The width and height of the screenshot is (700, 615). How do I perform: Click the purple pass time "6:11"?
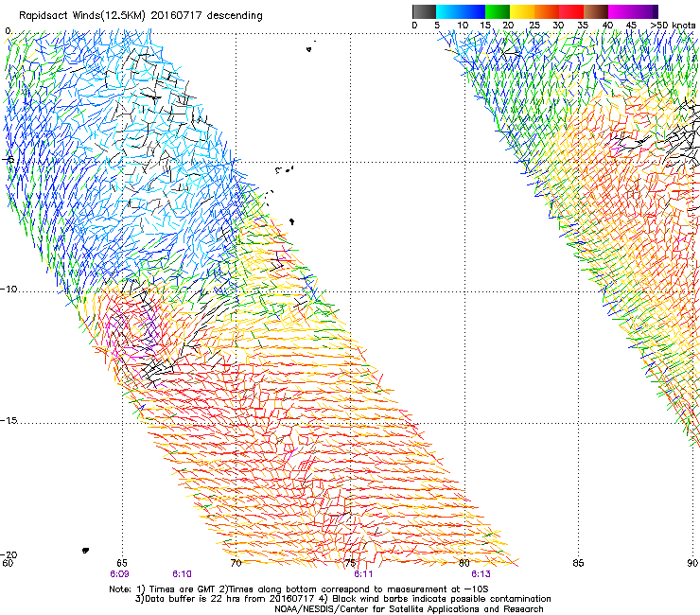click(363, 574)
